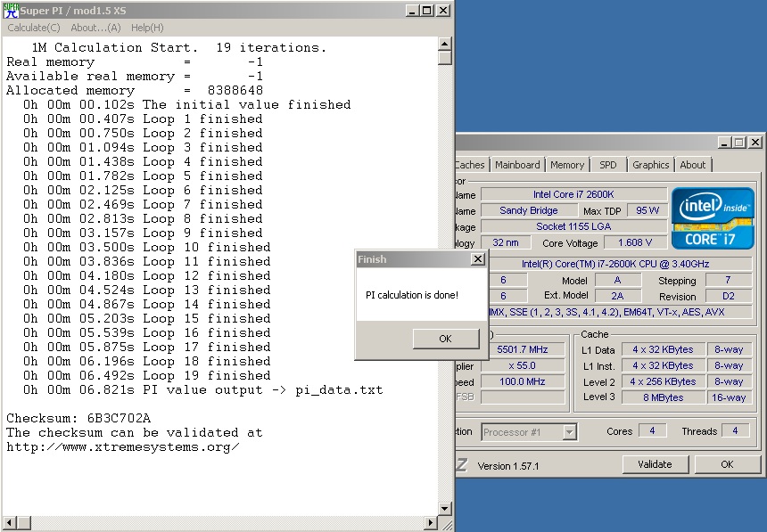The height and width of the screenshot is (532, 767).
Task: Minimize the CPU-Z window
Action: tap(724, 143)
